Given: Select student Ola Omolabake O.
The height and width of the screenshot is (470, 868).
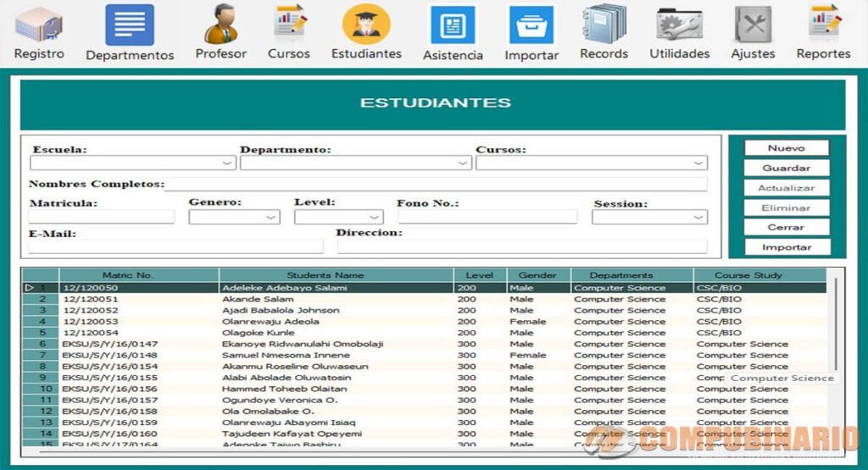Looking at the screenshot, I should point(336,412).
